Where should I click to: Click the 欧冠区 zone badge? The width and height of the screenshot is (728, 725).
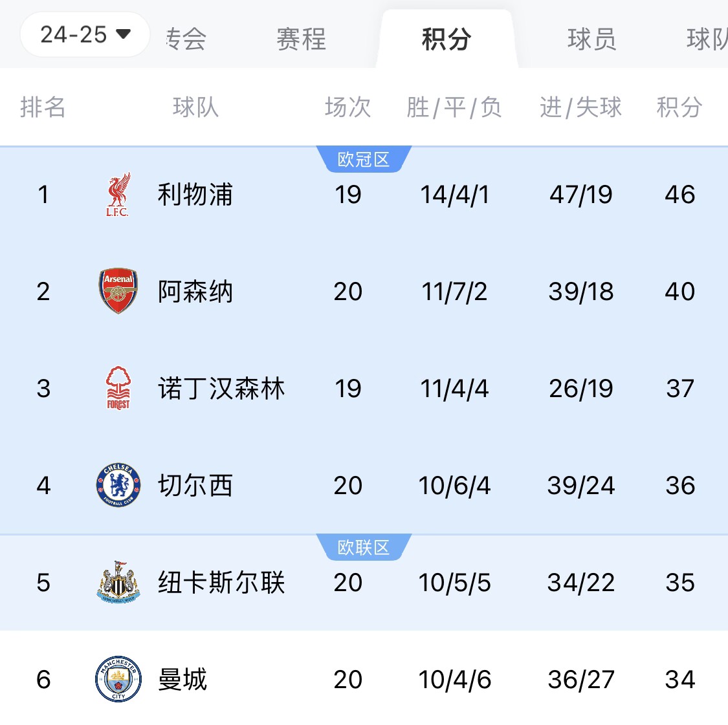(364, 160)
